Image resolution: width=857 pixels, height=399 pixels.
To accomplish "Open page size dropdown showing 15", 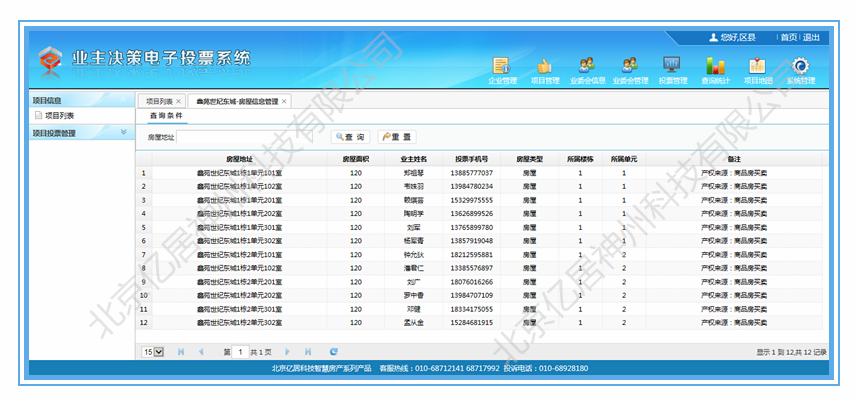I will click(x=152, y=352).
